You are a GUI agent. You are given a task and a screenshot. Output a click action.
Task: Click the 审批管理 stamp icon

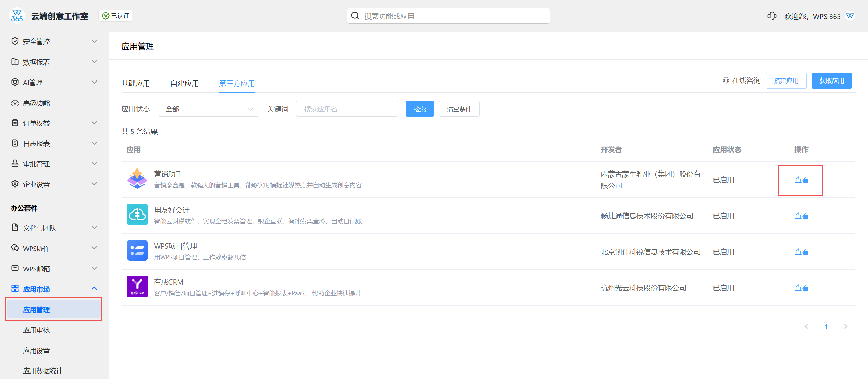15,164
